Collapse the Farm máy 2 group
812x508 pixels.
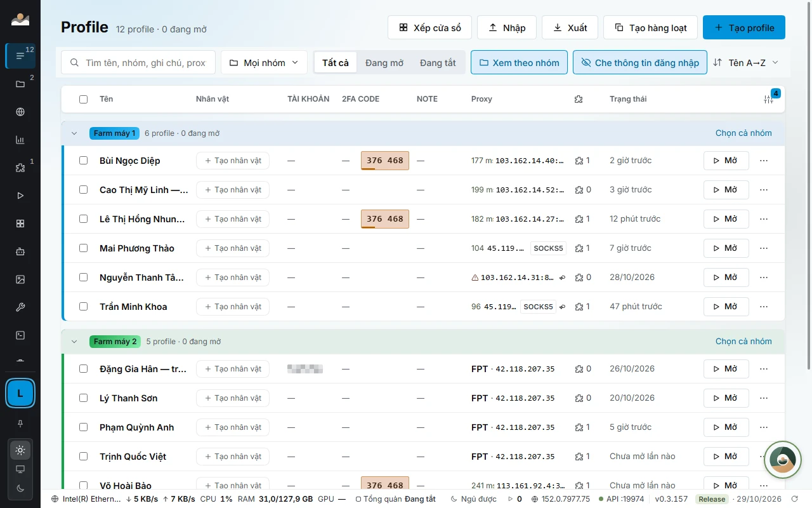pos(74,342)
